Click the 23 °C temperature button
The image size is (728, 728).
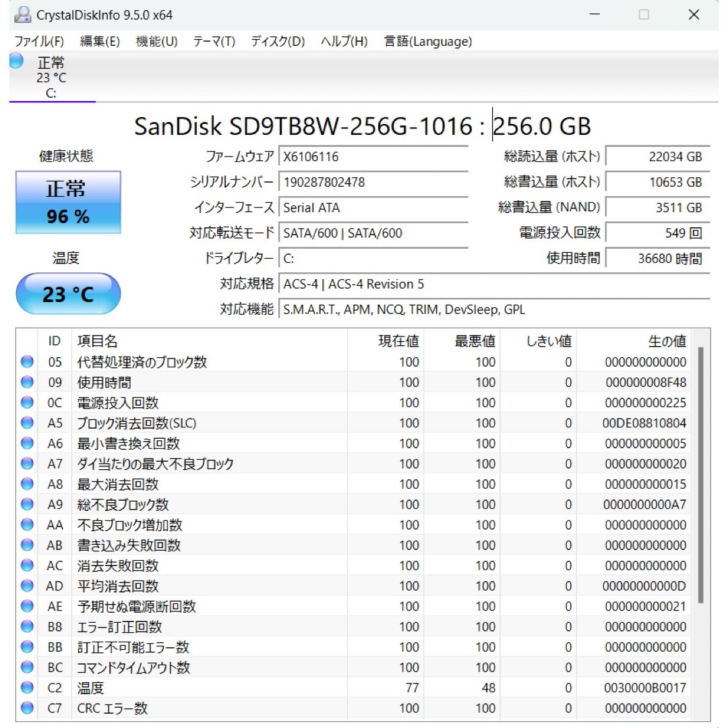(x=68, y=294)
